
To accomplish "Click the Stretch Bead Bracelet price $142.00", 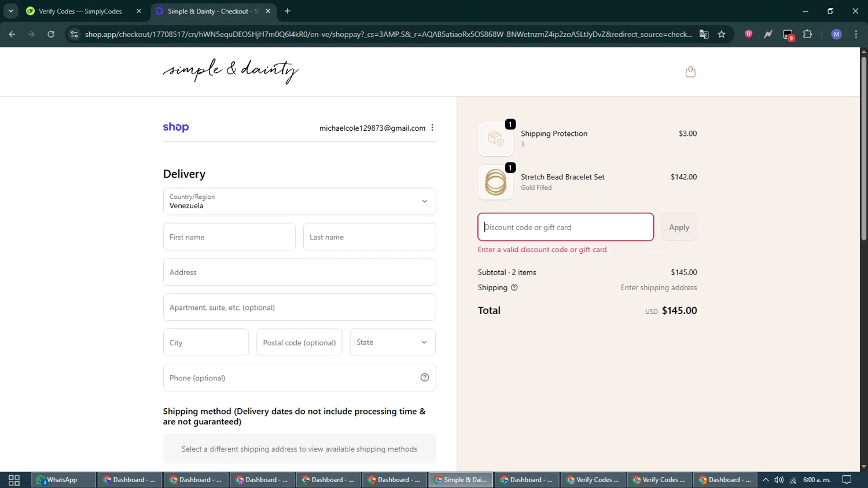I will [x=683, y=177].
